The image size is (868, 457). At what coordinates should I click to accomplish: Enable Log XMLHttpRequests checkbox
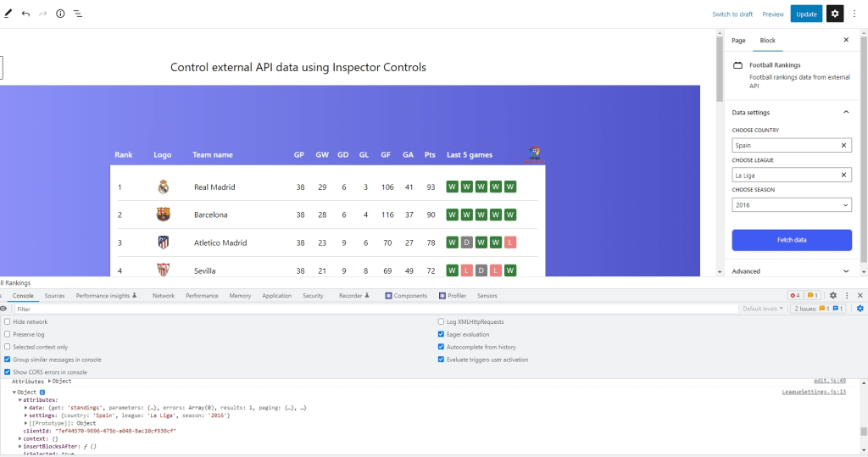[x=441, y=322]
